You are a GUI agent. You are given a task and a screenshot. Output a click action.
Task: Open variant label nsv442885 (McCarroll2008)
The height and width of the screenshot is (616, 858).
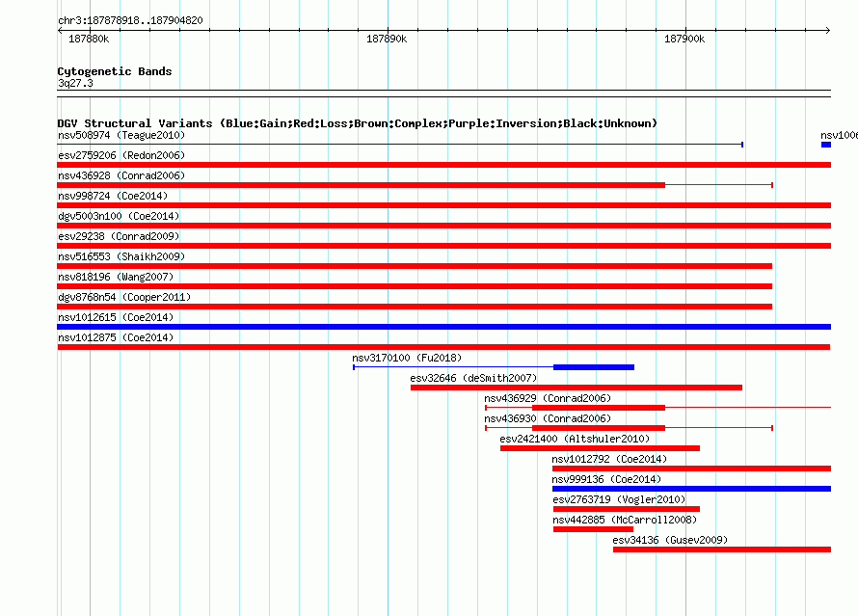[x=625, y=520]
